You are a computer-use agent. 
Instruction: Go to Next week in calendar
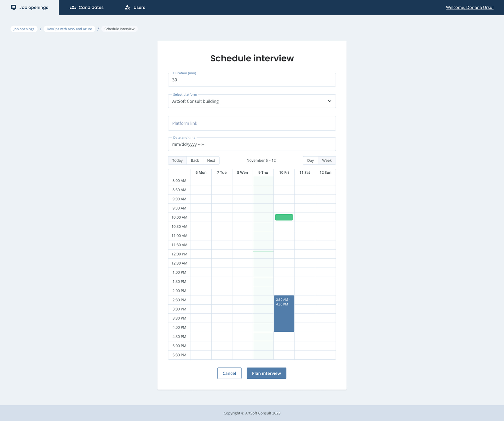tap(211, 160)
